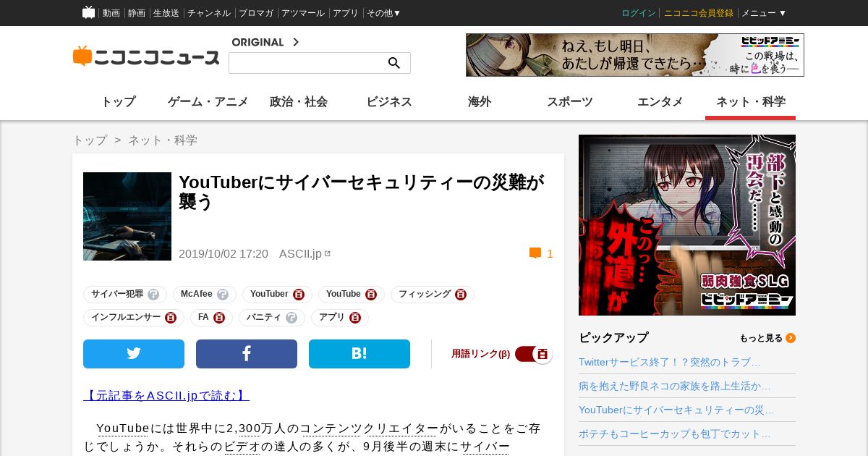Image resolution: width=868 pixels, height=456 pixels.
Task: Click the Niconico TV icon in top bar
Action: pos(88,12)
